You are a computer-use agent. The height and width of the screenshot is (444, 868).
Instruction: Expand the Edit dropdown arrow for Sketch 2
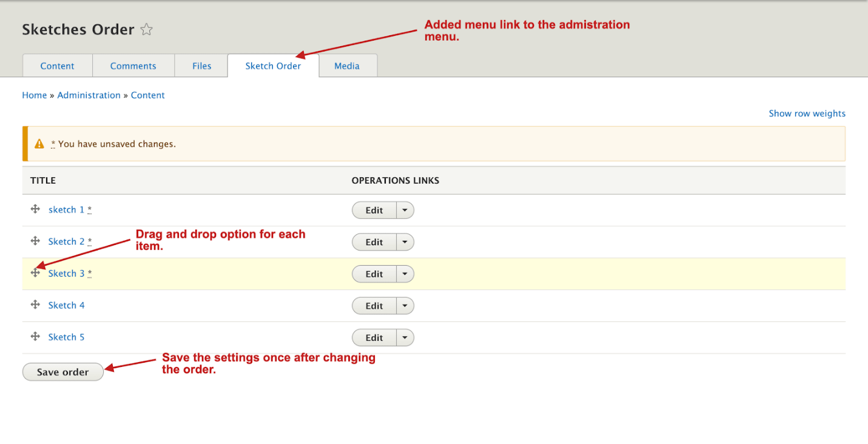pos(405,242)
